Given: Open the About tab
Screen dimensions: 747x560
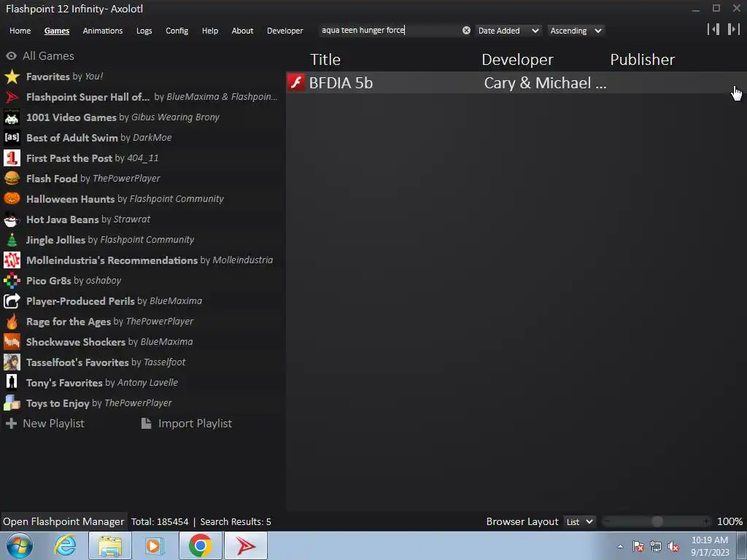Looking at the screenshot, I should [x=242, y=31].
